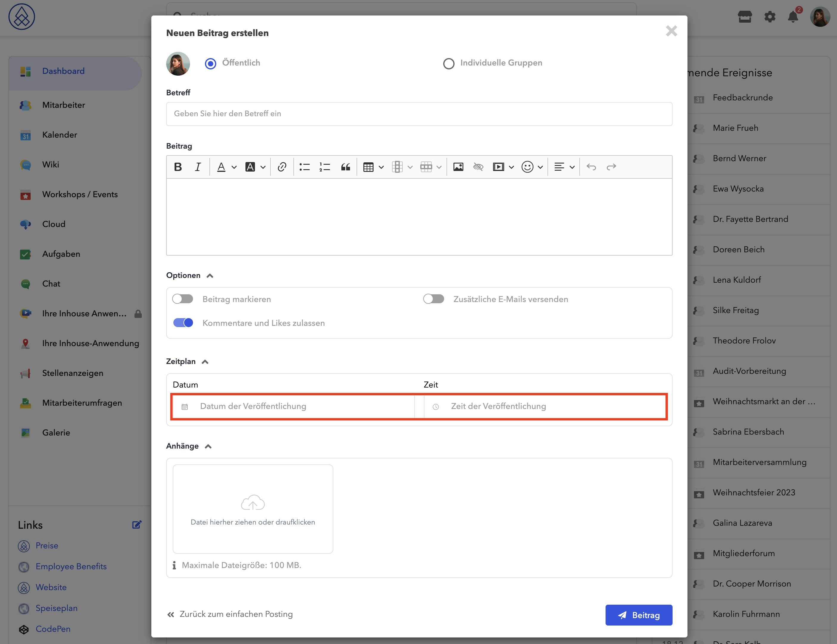The width and height of the screenshot is (837, 644).
Task: Click the table row icon
Action: 426,167
